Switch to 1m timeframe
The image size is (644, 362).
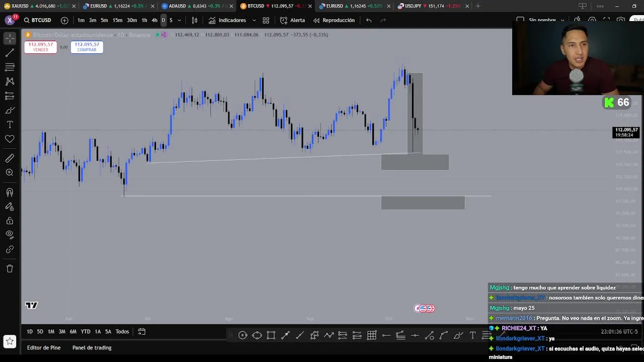pyautogui.click(x=81, y=20)
